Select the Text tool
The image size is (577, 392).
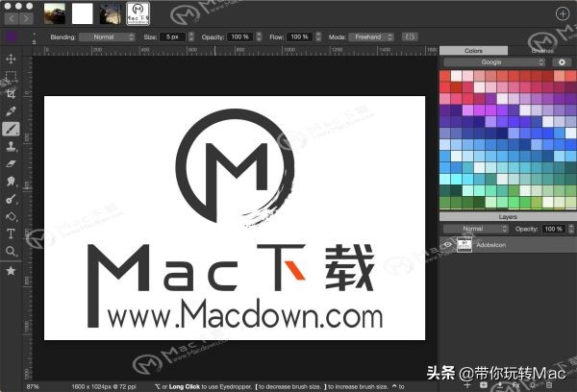coord(11,233)
